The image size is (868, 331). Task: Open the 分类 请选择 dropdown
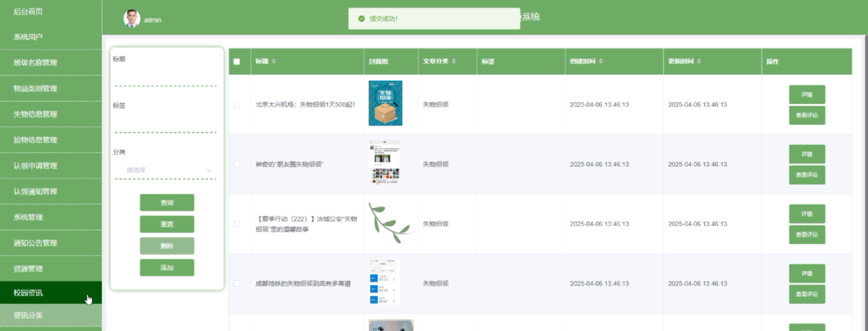coord(166,170)
